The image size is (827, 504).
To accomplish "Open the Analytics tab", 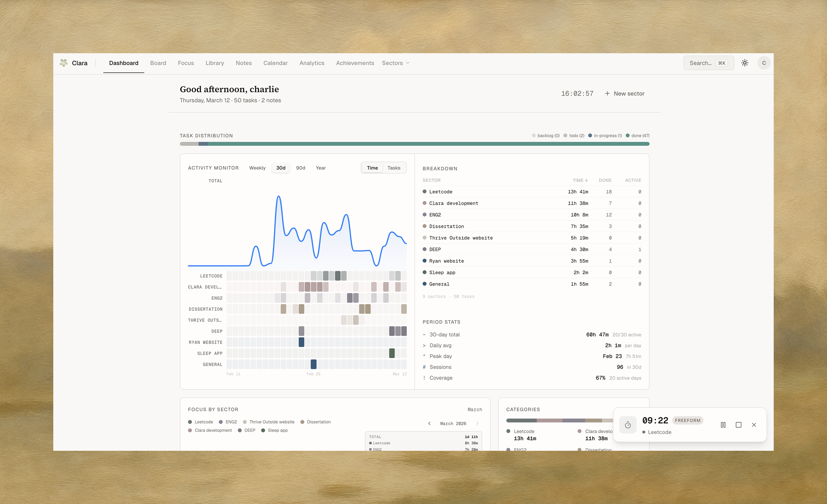I will coord(312,63).
